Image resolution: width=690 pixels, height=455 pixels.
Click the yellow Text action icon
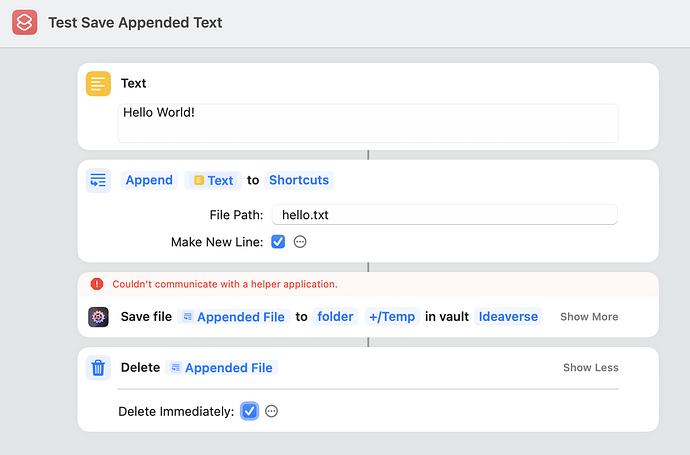(x=98, y=84)
